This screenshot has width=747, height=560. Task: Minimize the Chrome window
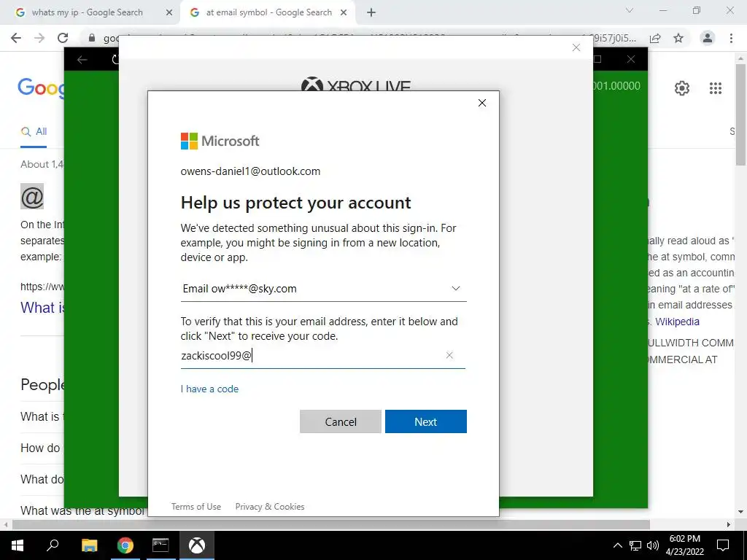point(663,10)
